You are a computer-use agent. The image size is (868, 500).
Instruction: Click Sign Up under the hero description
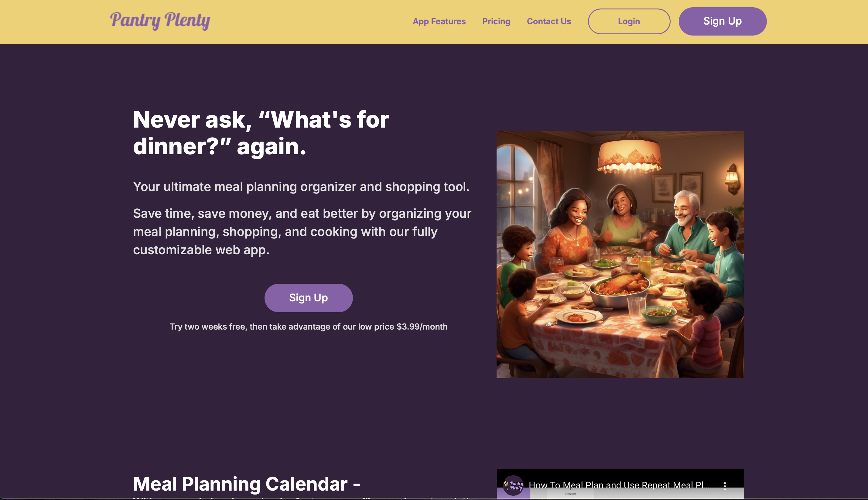(308, 298)
